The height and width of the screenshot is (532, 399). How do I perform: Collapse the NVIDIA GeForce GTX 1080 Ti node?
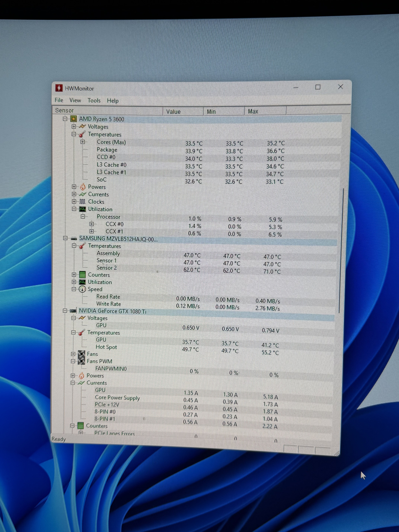pos(65,311)
